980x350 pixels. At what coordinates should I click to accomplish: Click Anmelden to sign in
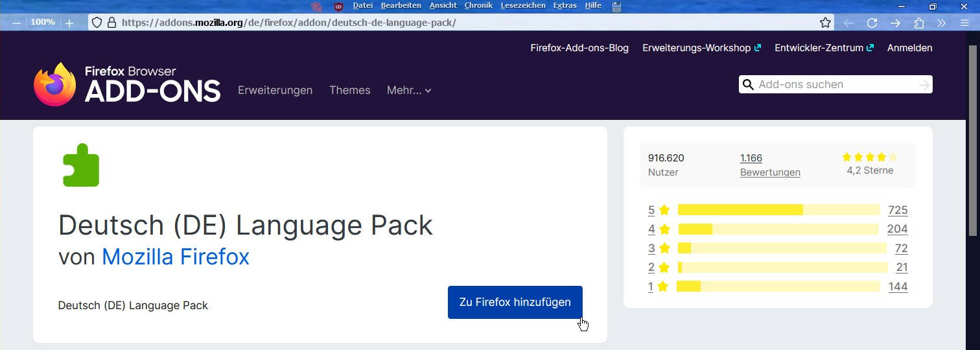point(910,48)
